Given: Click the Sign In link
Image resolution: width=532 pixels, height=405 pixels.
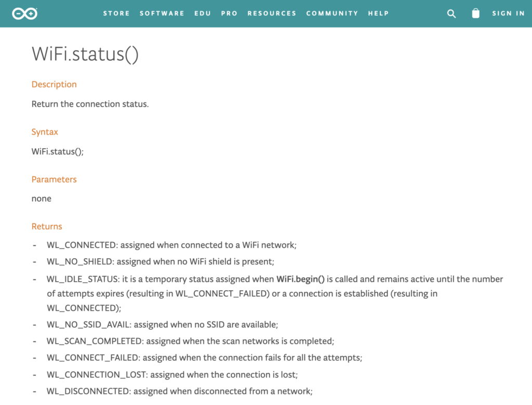Looking at the screenshot, I should coord(509,14).
